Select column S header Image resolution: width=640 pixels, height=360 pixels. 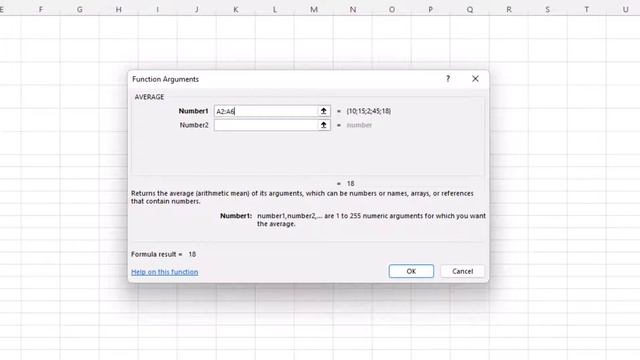tap(547, 9)
